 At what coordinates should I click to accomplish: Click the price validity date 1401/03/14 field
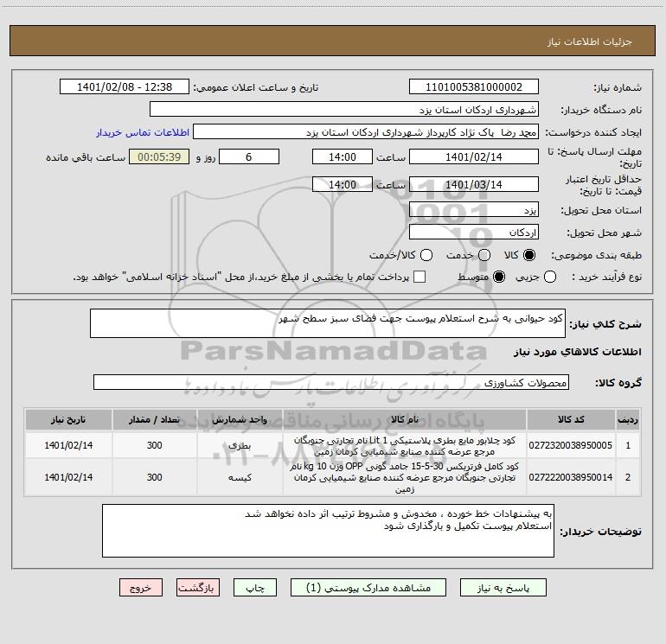474,184
